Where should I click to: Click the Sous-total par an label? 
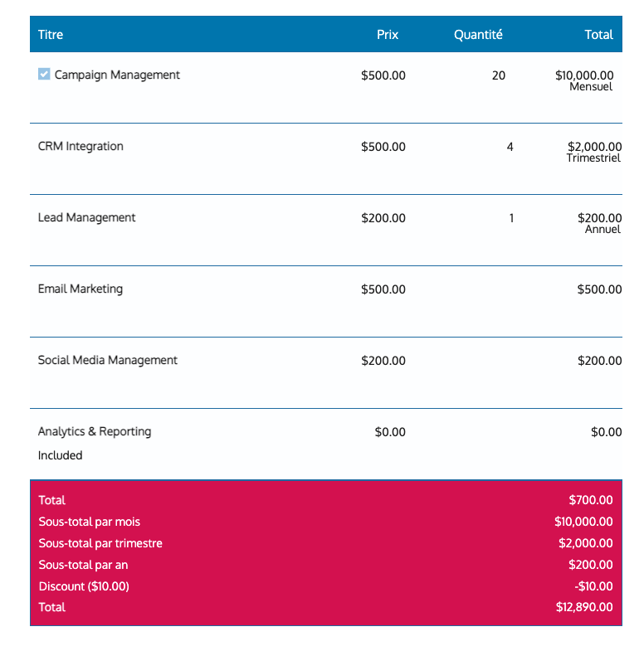pos(83,565)
